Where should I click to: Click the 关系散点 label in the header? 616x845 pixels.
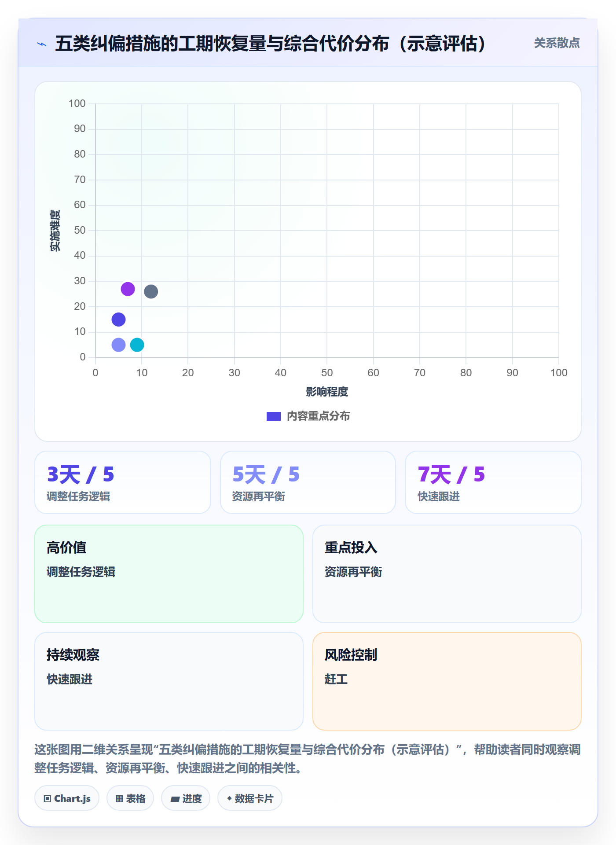[x=557, y=43]
